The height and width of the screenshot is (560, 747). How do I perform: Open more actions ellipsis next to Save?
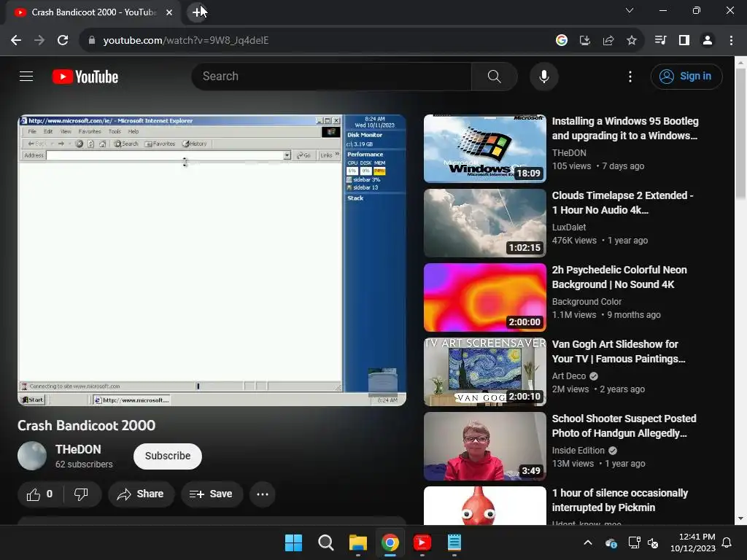click(263, 494)
